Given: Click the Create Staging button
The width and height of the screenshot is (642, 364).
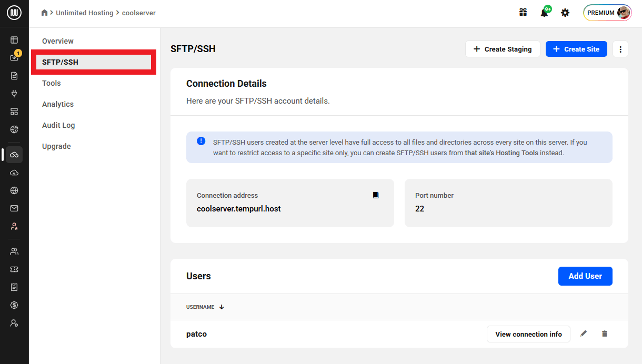Looking at the screenshot, I should coord(503,49).
